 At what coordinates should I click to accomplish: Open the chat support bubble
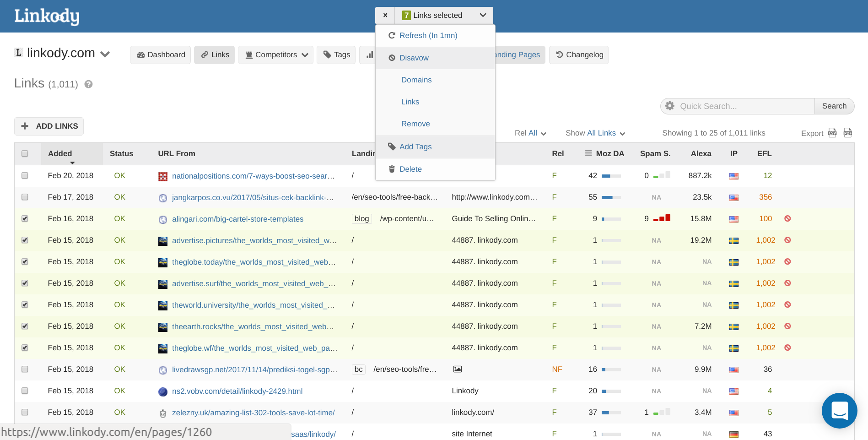coord(840,411)
